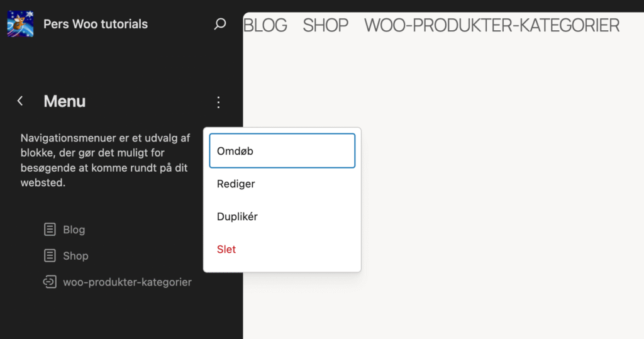Viewport: 644px width, 339px height.
Task: Click the site logo icon
Action: (x=20, y=25)
